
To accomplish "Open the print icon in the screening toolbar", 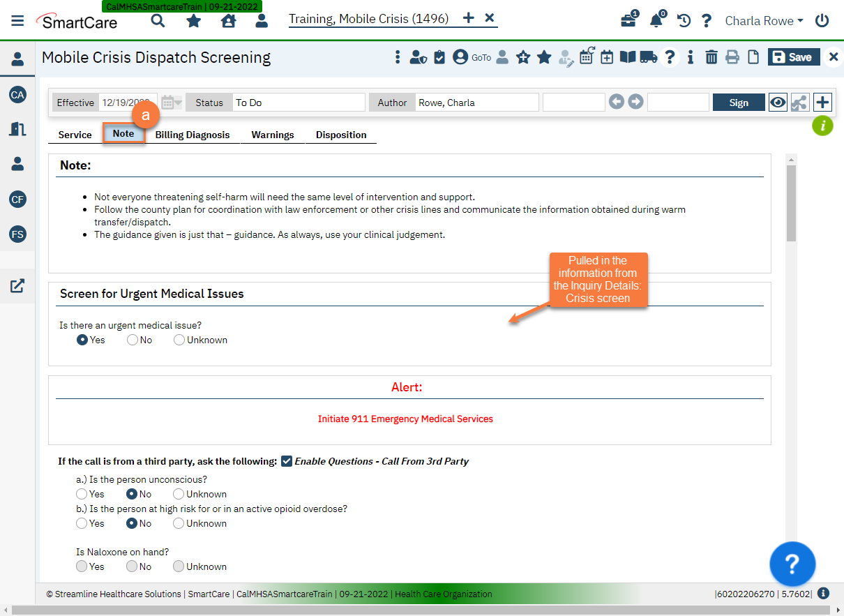I will coord(732,57).
